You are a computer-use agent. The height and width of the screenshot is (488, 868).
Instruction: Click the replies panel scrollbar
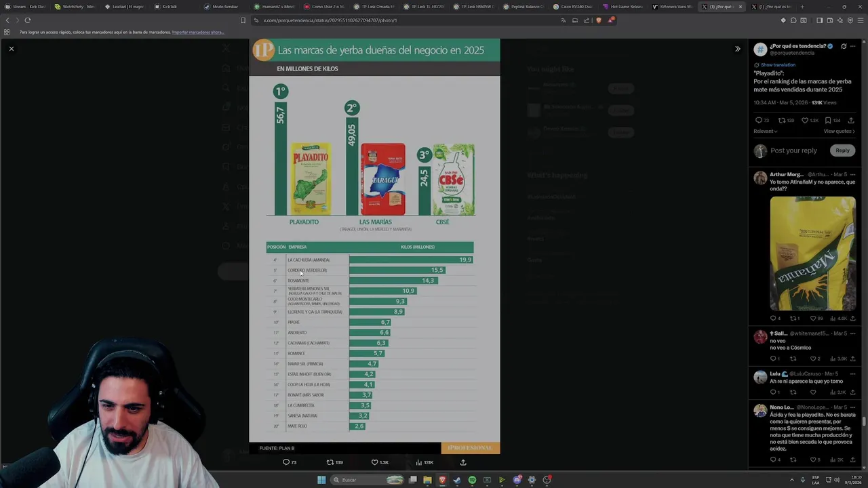coord(864,422)
